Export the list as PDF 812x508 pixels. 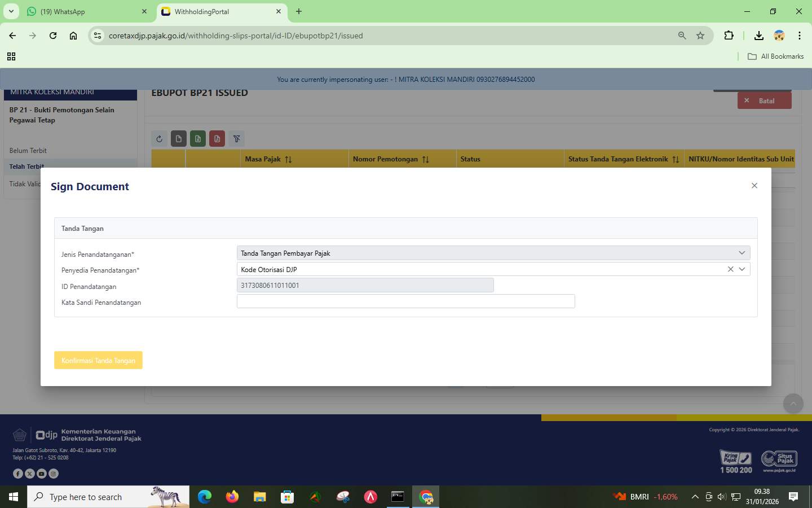click(x=217, y=138)
